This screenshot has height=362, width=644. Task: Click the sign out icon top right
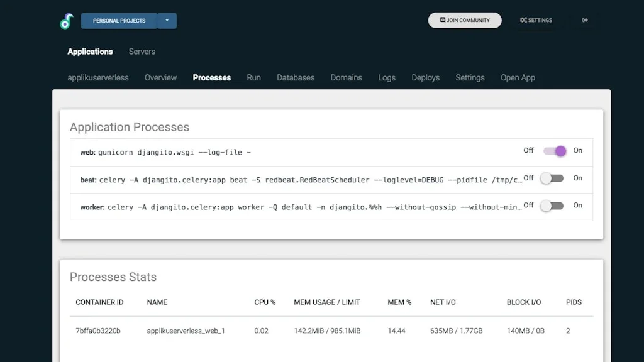[x=585, y=19]
